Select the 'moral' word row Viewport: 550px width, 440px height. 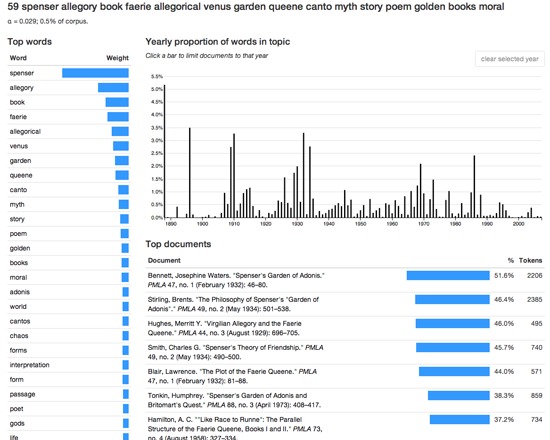pos(69,277)
